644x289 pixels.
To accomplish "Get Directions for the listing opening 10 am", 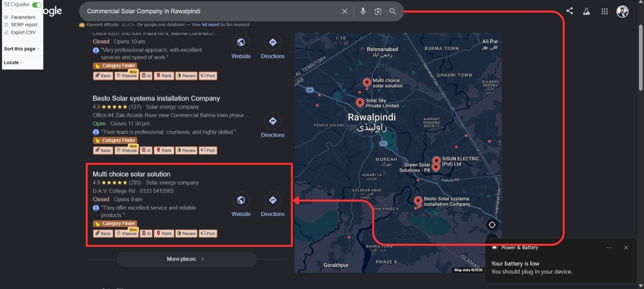I will coord(273,47).
